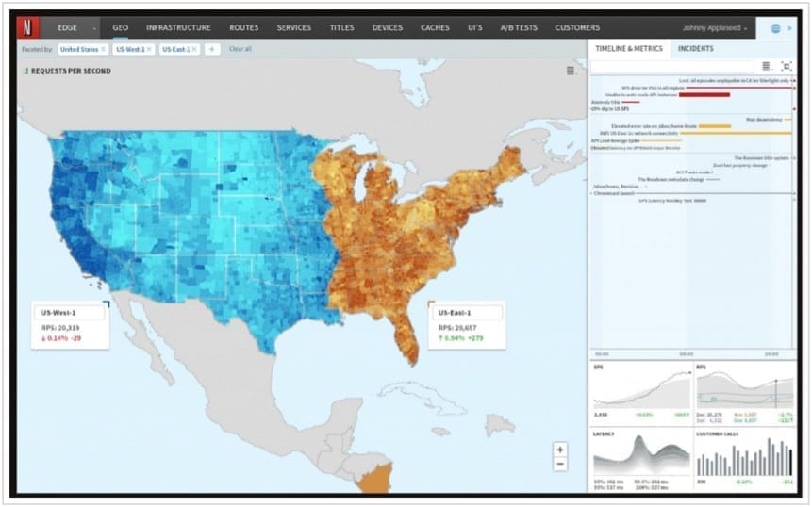Open the EDGE dropdown menu

tap(74, 28)
